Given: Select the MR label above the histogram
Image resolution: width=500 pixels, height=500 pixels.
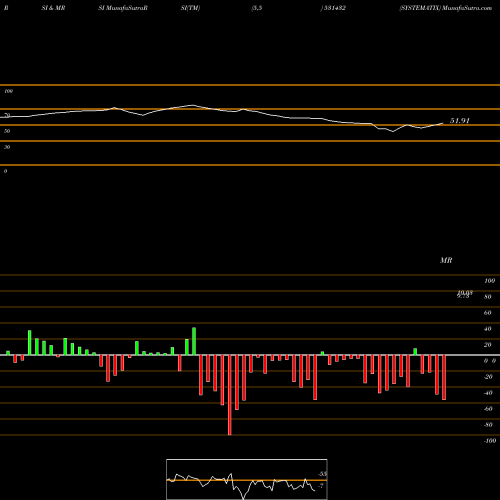Looking at the screenshot, I should coord(446,260).
